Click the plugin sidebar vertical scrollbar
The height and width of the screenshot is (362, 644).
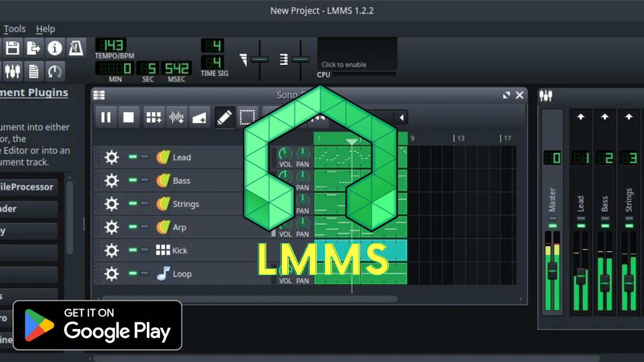point(69,217)
